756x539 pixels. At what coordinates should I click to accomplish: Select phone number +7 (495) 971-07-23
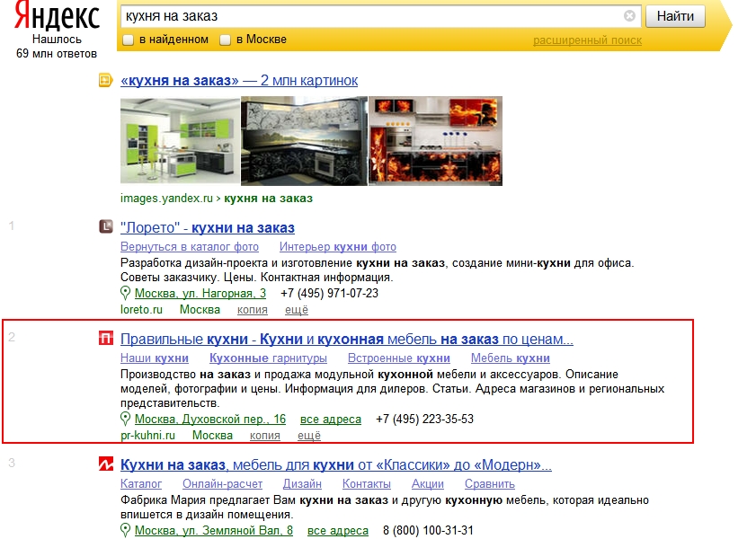coord(329,294)
